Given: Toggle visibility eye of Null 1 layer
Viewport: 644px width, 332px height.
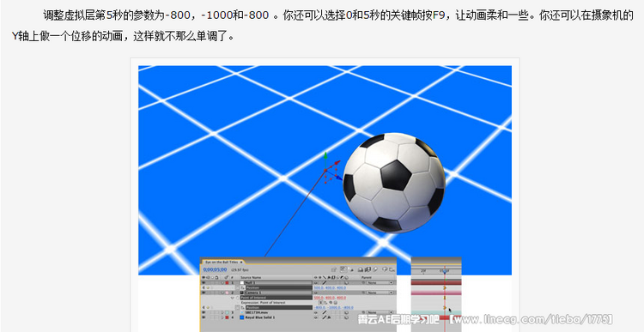Looking at the screenshot, I should coord(204,283).
